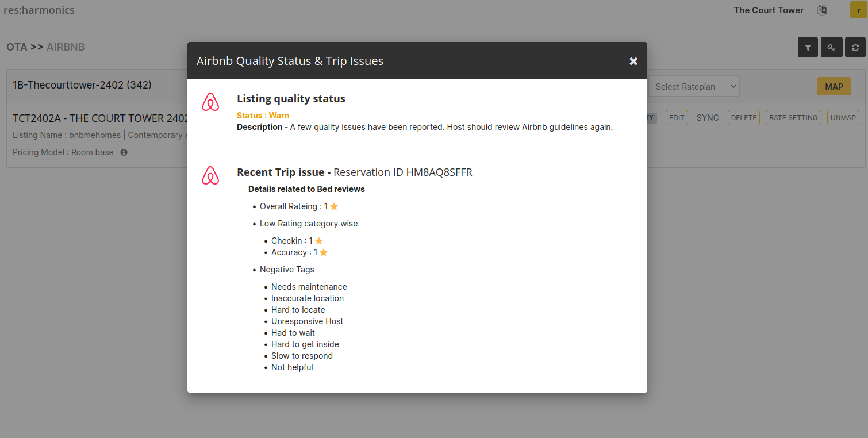Open the language translate icon

click(822, 10)
